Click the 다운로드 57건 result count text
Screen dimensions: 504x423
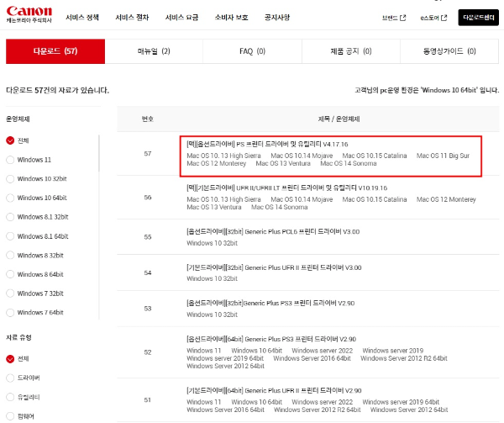pyautogui.click(x=57, y=90)
